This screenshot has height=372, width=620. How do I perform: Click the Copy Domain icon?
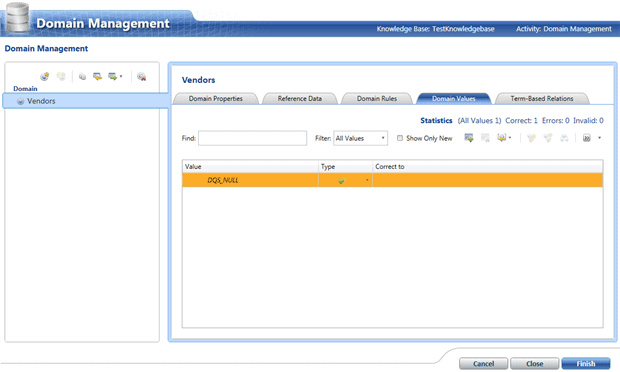pyautogui.click(x=82, y=76)
